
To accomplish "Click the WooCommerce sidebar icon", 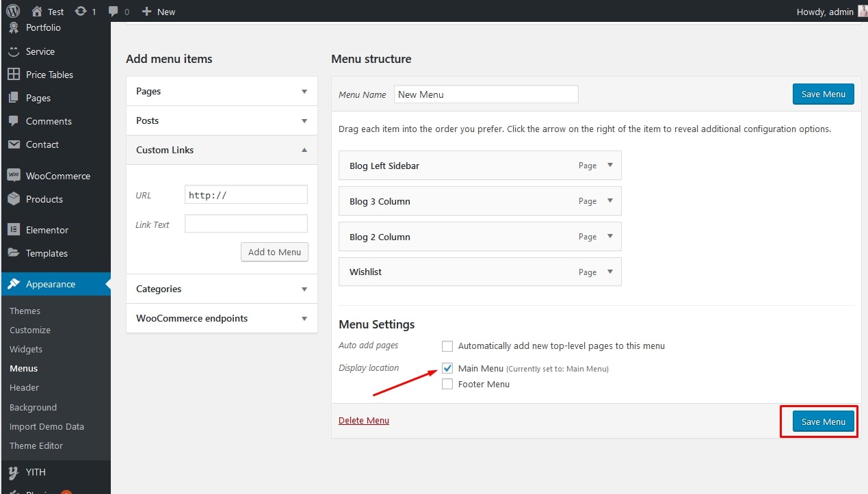I will [14, 176].
